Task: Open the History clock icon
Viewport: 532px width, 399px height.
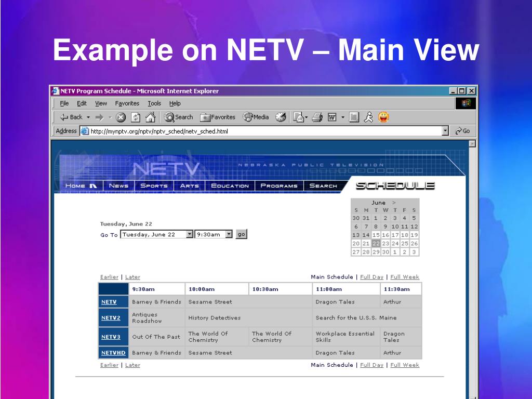Action: 281,117
